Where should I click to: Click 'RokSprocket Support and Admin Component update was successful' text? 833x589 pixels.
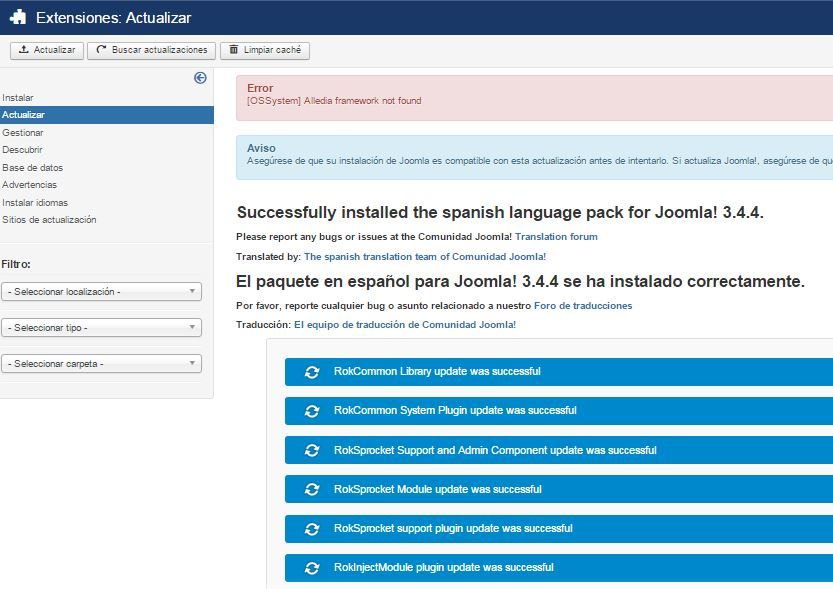[x=495, y=450]
